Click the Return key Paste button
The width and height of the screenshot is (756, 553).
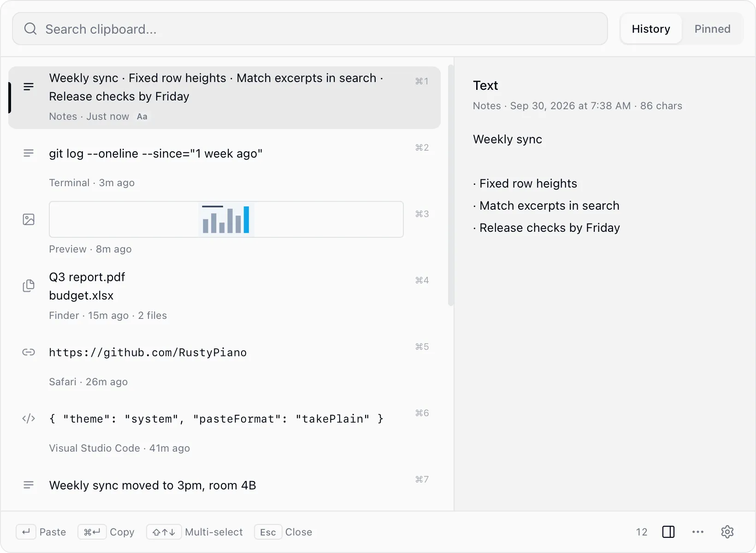click(x=41, y=532)
